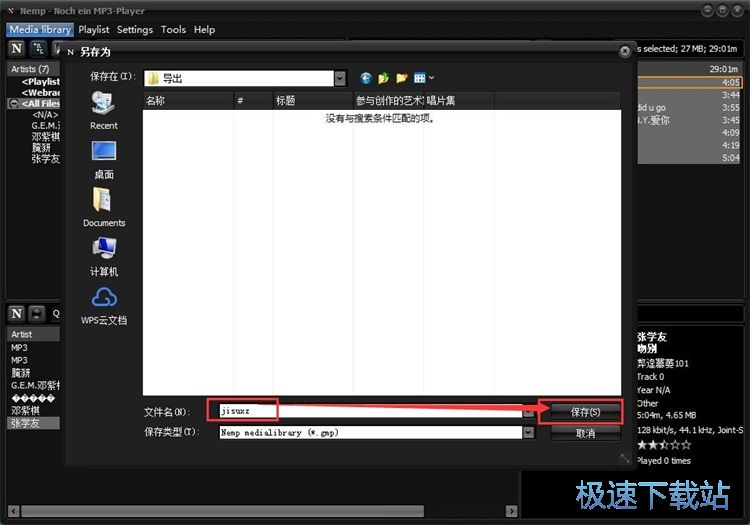Minimize the Nemp window
The width and height of the screenshot is (750, 525).
pyautogui.click(x=707, y=11)
